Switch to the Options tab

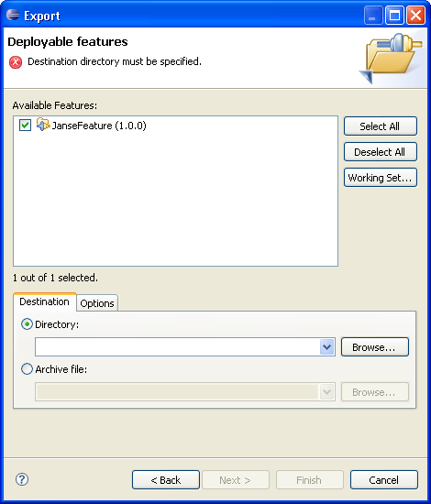(x=97, y=303)
